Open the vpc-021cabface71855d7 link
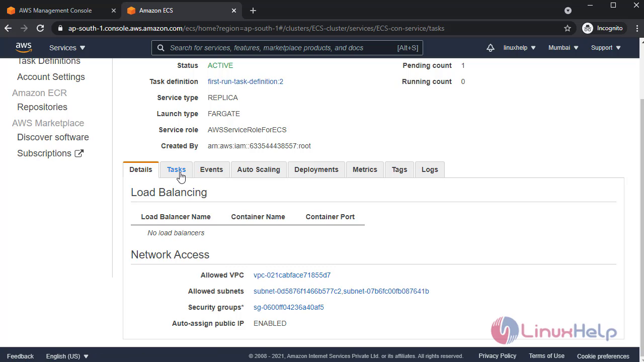The width and height of the screenshot is (644, 362). coord(292,275)
